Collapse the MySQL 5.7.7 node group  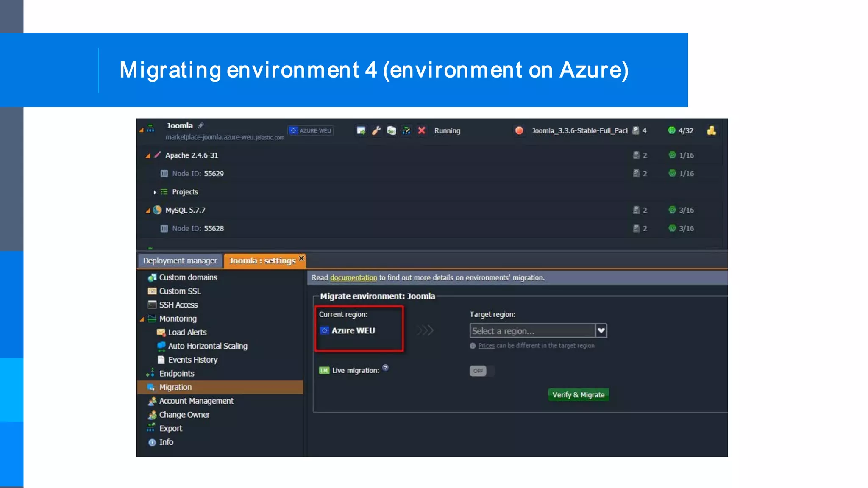(148, 211)
